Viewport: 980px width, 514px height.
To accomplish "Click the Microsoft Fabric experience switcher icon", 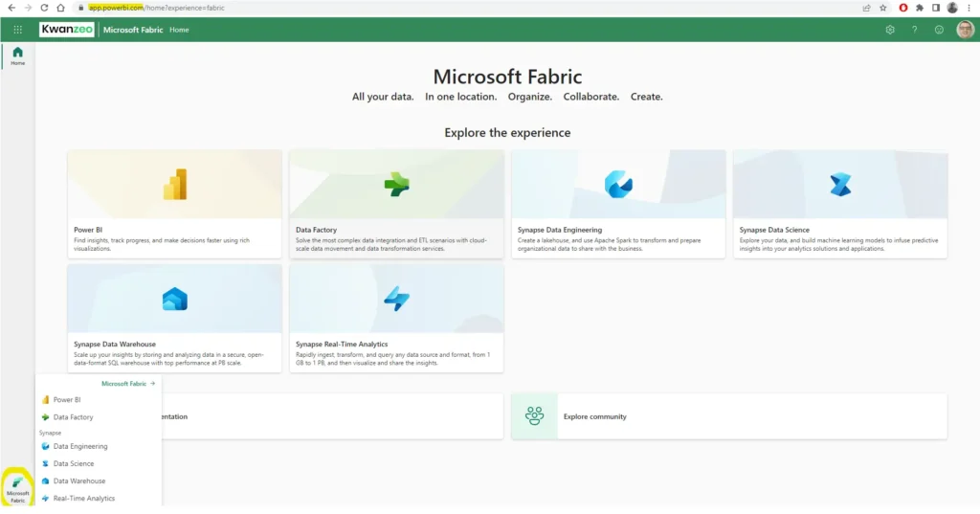I will pyautogui.click(x=17, y=487).
